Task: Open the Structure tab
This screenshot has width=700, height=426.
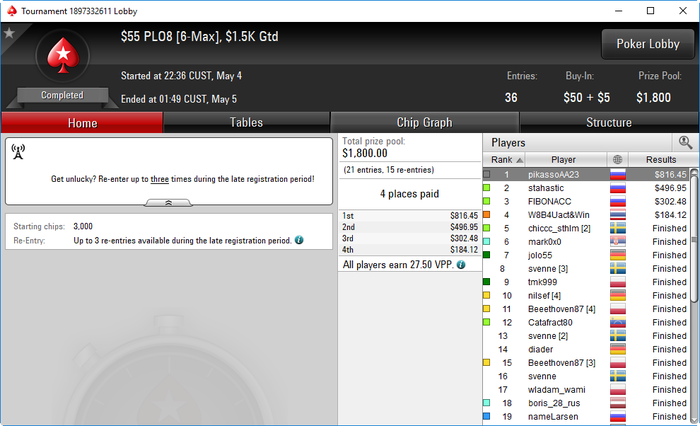Action: [609, 122]
